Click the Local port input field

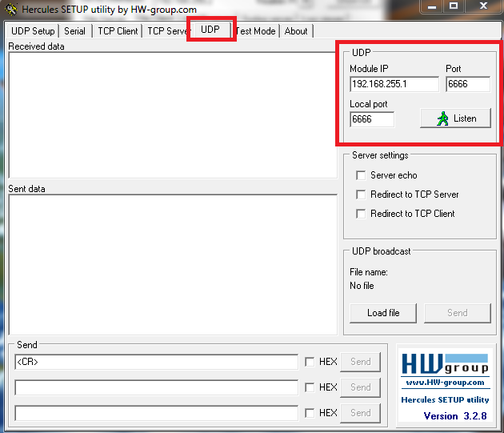(372, 119)
